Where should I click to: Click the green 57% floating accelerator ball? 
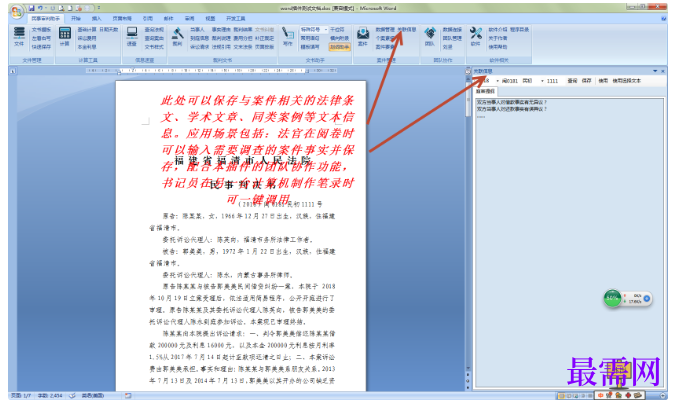(x=612, y=298)
